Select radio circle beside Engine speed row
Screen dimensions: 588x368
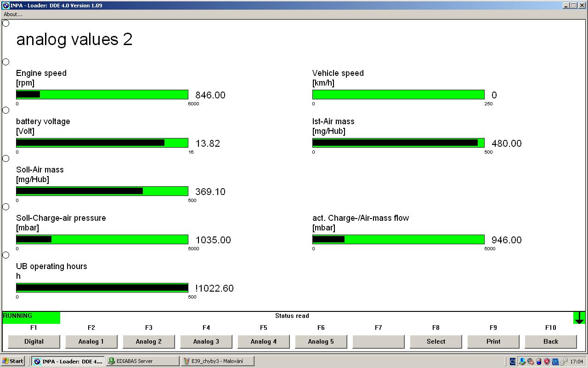pyautogui.click(x=6, y=62)
